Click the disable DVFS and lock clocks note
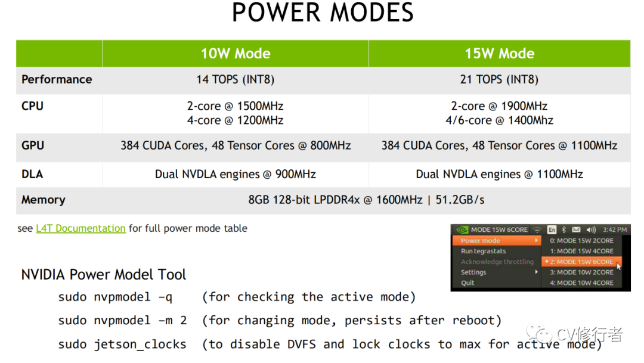Viewport: 644px width, 363px height. [402, 344]
